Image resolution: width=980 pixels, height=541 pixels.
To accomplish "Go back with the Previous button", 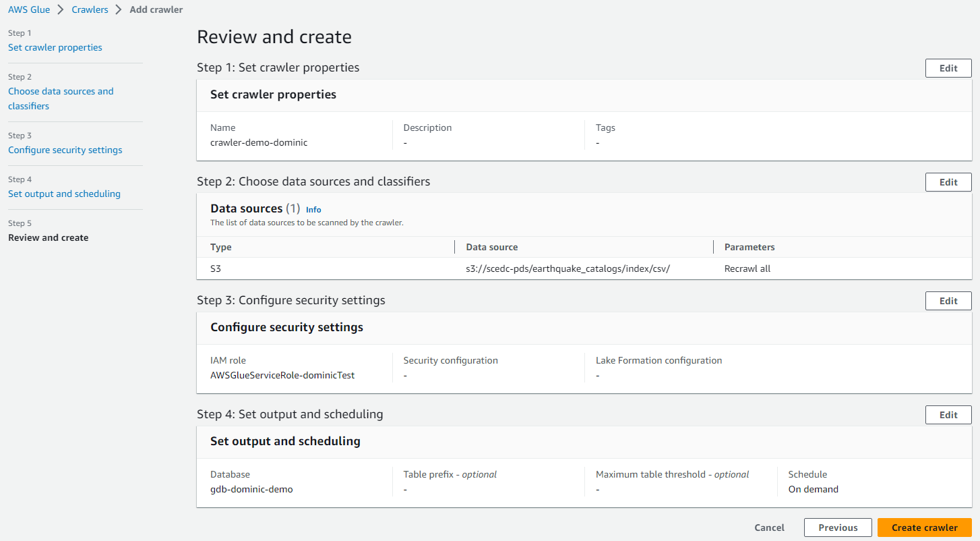I will 838,528.
